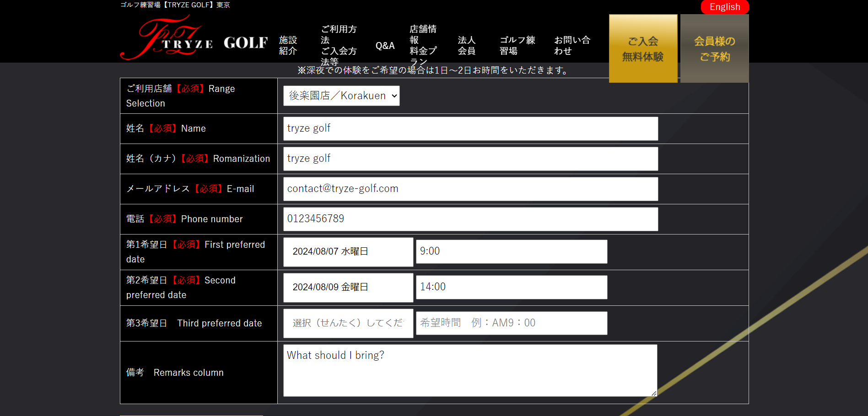Open the second preferred date picker
Viewport: 868px width, 416px height.
click(x=348, y=288)
